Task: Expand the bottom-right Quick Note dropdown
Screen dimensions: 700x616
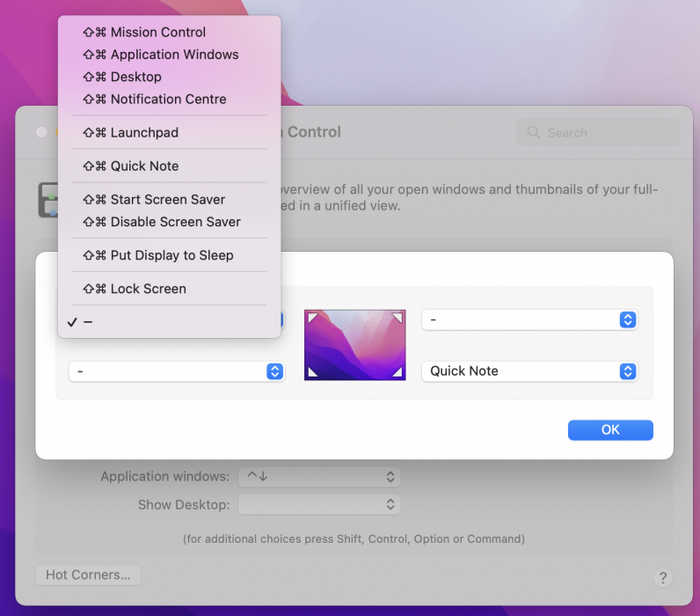Action: pyautogui.click(x=529, y=371)
